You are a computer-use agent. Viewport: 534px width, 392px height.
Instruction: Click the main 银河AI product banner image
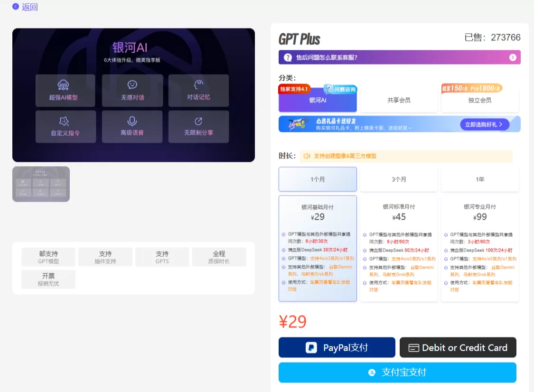pyautogui.click(x=133, y=95)
